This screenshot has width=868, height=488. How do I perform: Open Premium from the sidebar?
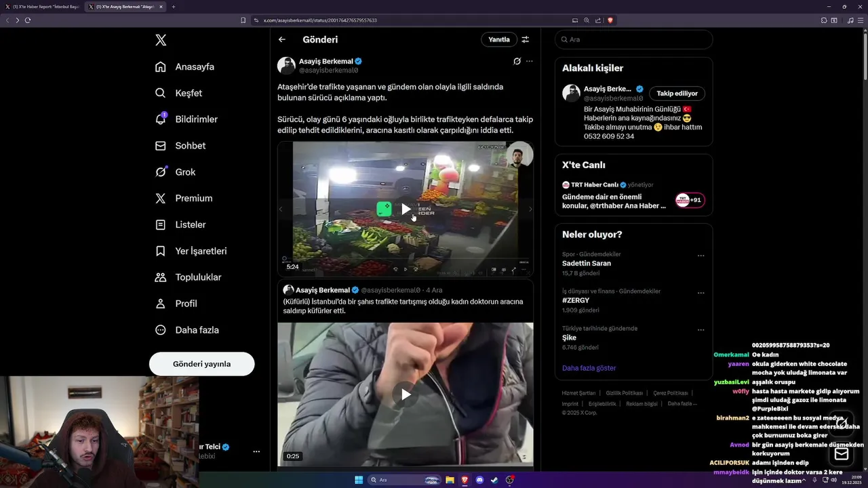point(184,198)
